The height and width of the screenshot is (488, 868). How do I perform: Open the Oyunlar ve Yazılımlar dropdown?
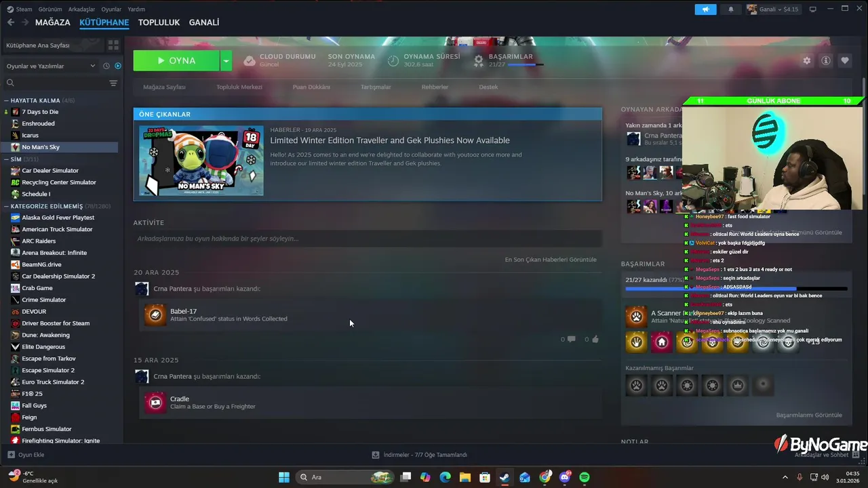pyautogui.click(x=51, y=66)
